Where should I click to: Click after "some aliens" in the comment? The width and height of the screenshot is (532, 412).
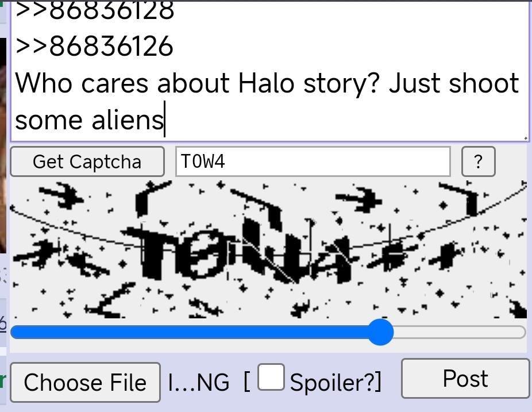pyautogui.click(x=165, y=120)
